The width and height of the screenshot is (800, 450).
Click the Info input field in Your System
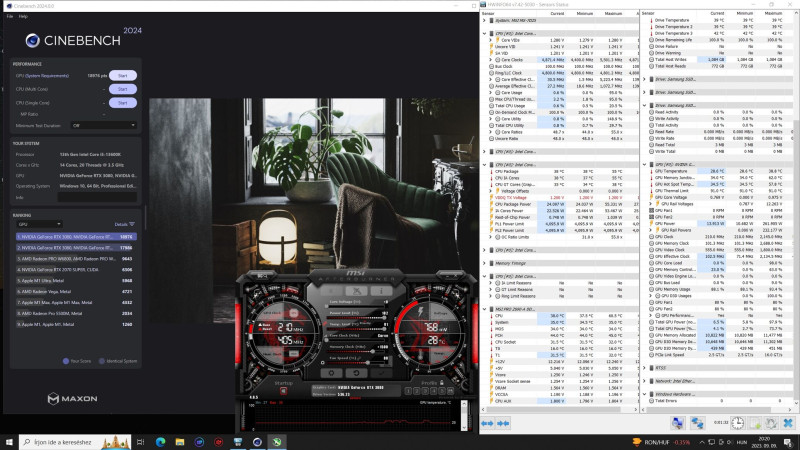[97, 197]
